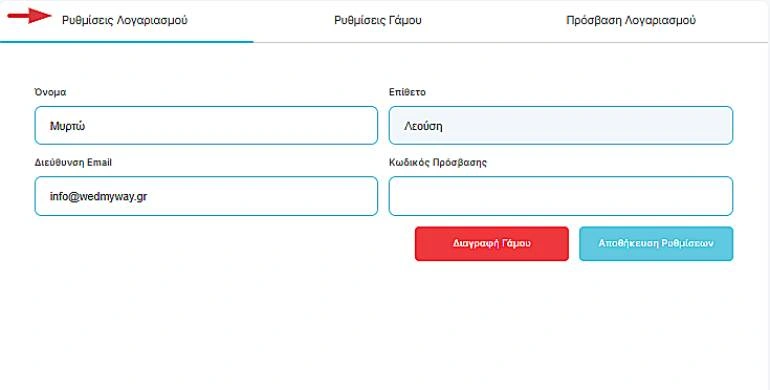Click the red arrow pointing at Ρυθμίσεις Λογαριασμού
770x390 pixels.
tap(29, 16)
